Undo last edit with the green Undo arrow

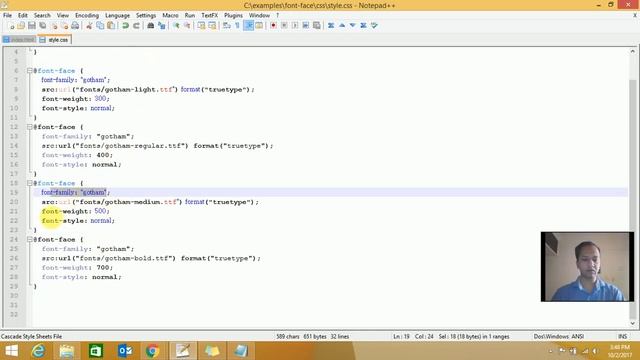(x=125, y=26)
